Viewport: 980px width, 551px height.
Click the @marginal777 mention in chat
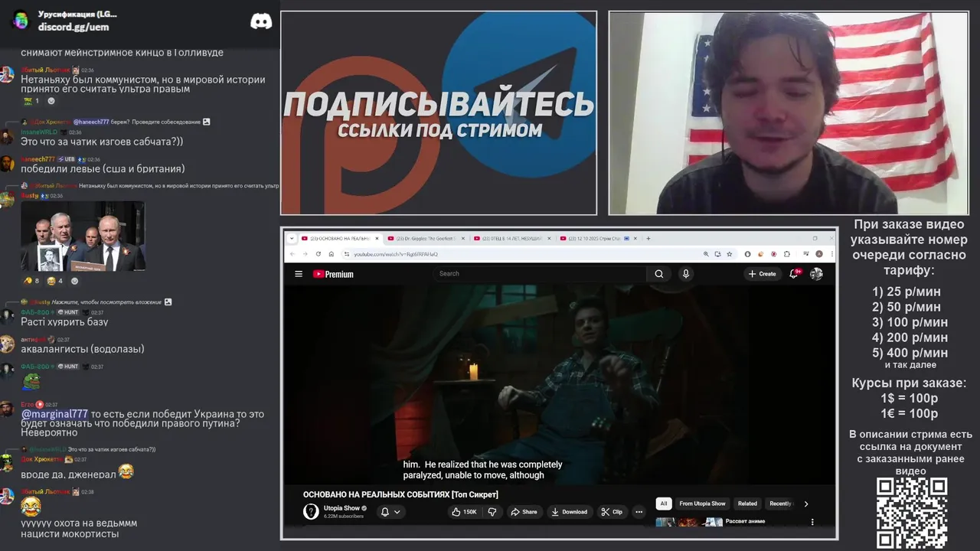pos(54,414)
